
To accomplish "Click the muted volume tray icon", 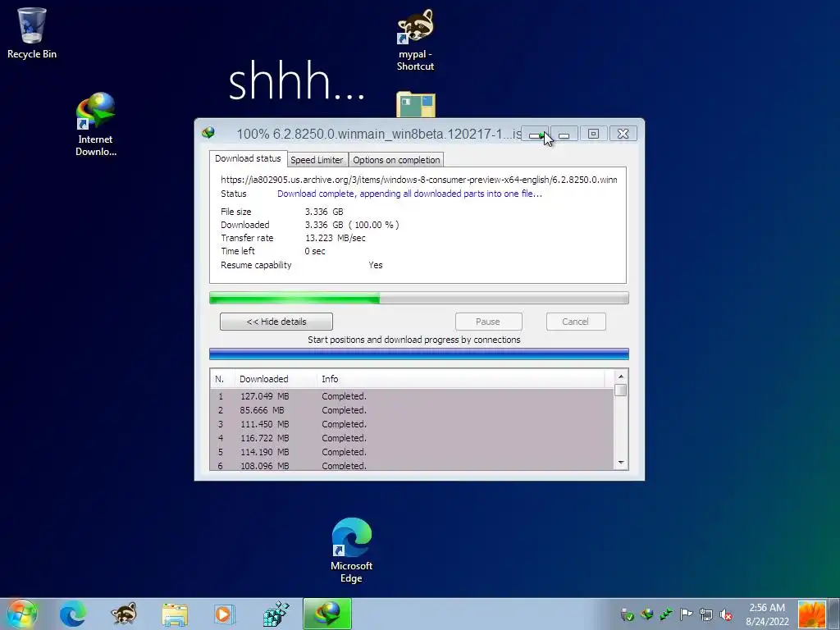I will (x=726, y=614).
